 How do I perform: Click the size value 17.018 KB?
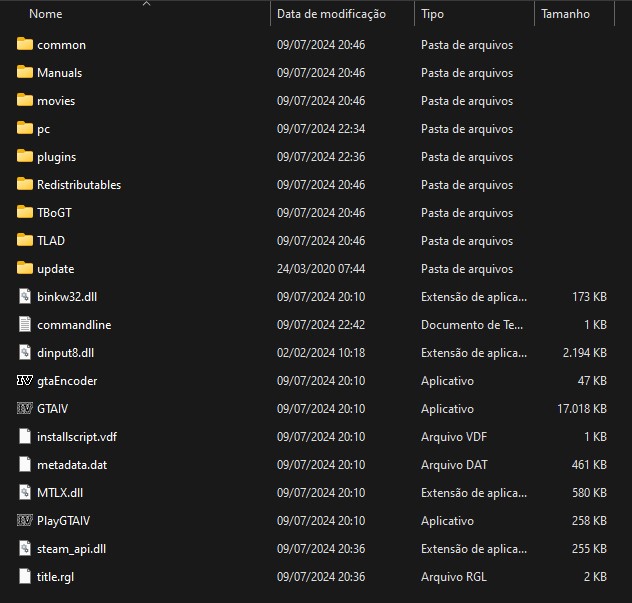(582, 409)
